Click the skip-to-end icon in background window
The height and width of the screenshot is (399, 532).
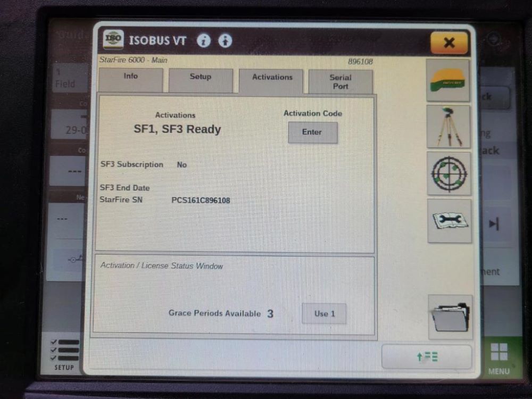tap(494, 224)
